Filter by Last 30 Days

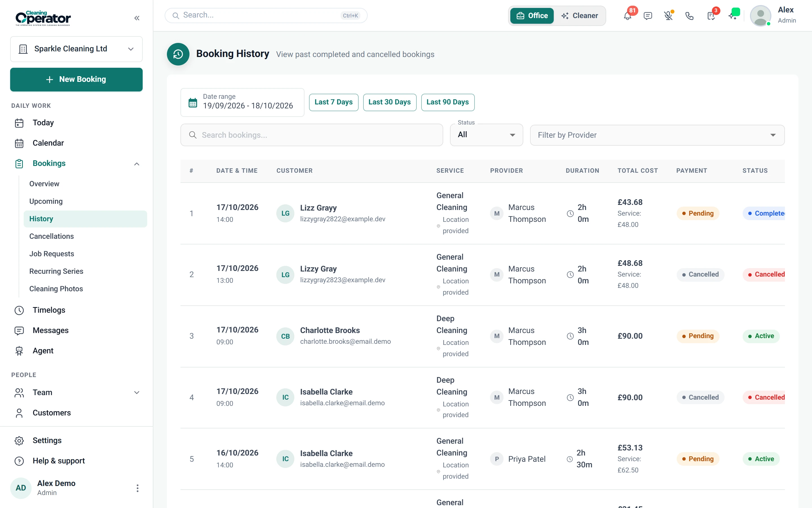click(x=390, y=102)
